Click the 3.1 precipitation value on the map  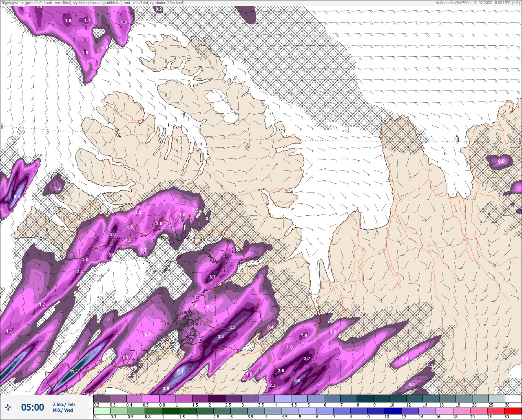coord(212,277)
